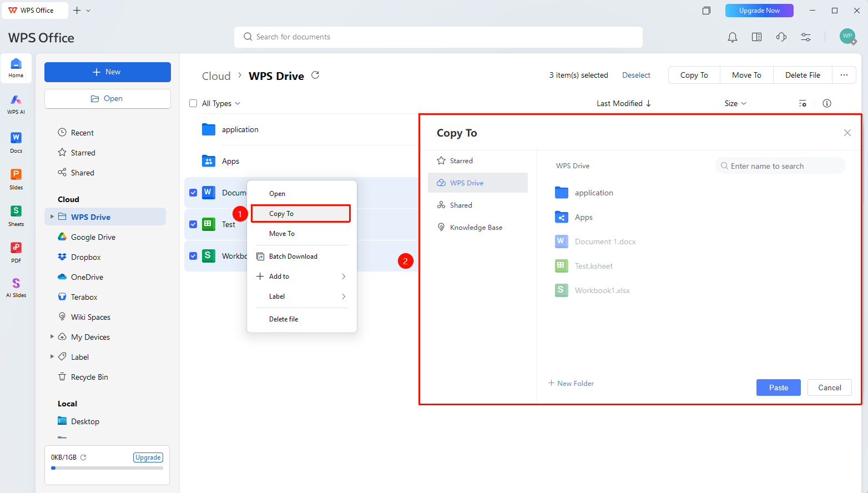Open the Size column dropdown
This screenshot has height=493, width=868.
(736, 103)
